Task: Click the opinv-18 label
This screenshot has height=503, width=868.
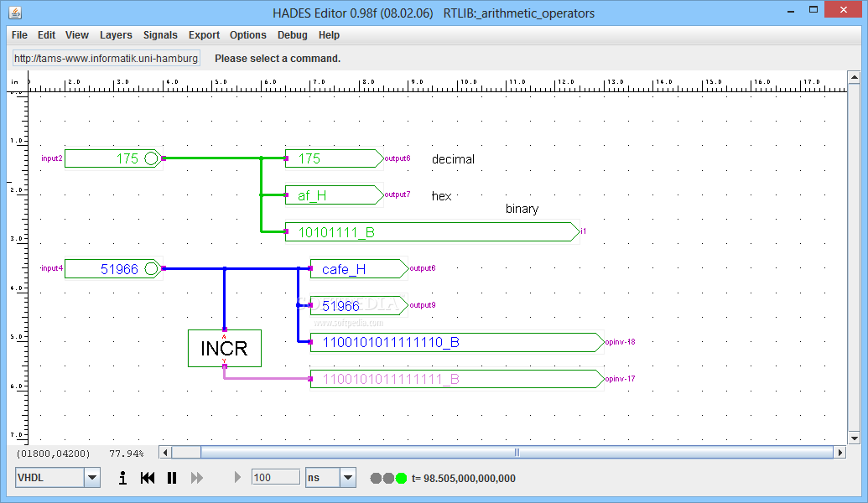Action: click(620, 342)
